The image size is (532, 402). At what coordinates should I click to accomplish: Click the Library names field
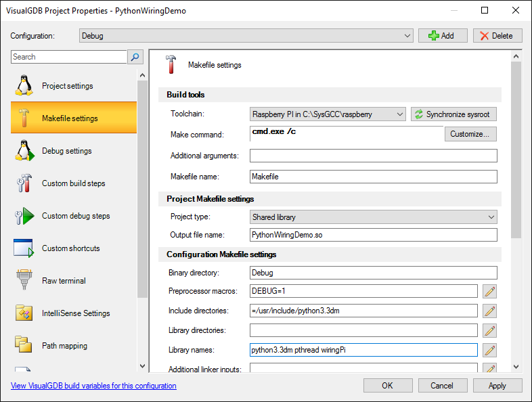point(363,350)
